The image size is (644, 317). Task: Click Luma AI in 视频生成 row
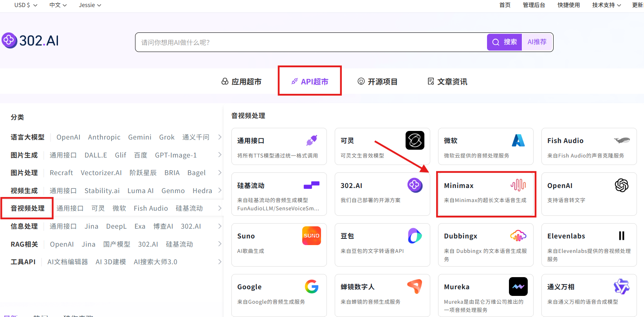pos(141,191)
